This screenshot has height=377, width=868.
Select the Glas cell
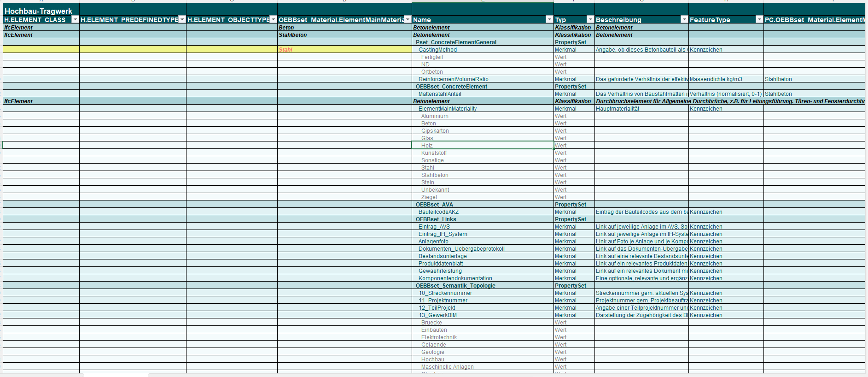[483, 138]
